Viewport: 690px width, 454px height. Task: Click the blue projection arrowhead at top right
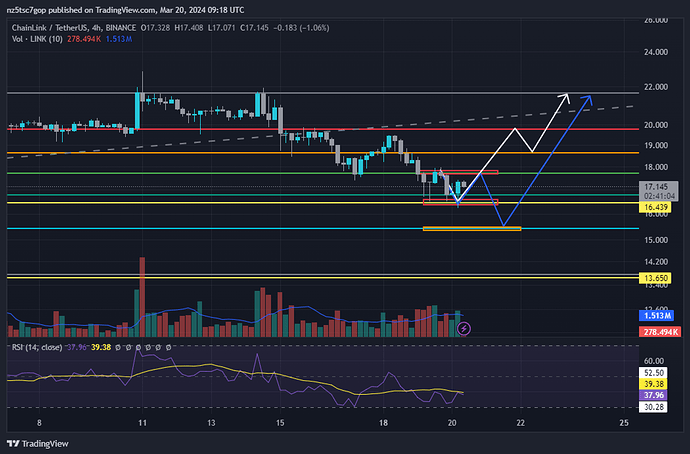point(589,98)
